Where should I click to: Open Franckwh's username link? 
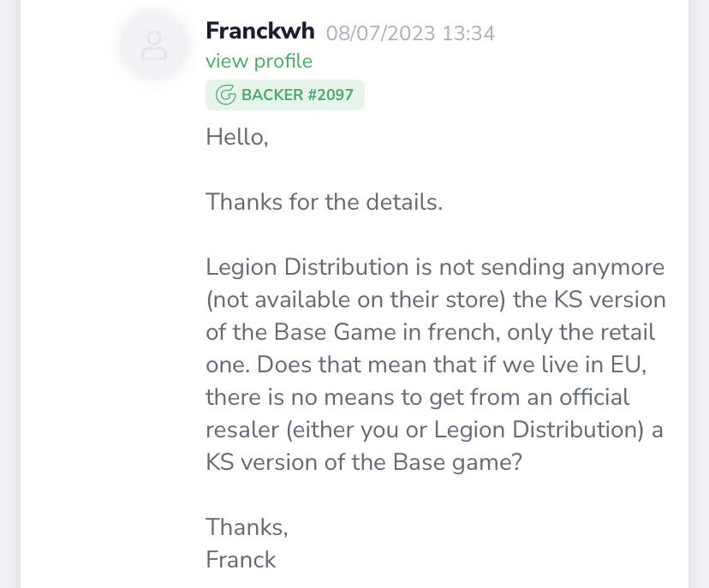260,31
